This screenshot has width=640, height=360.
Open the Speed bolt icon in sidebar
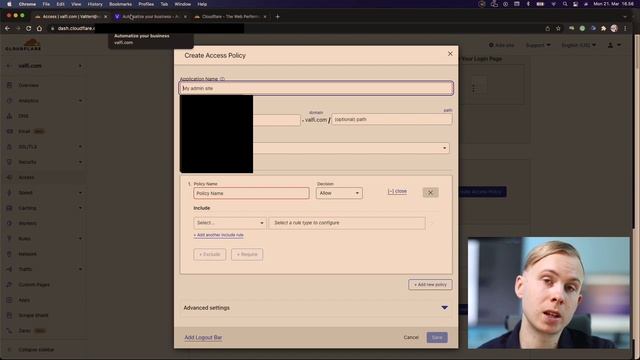tap(9, 193)
